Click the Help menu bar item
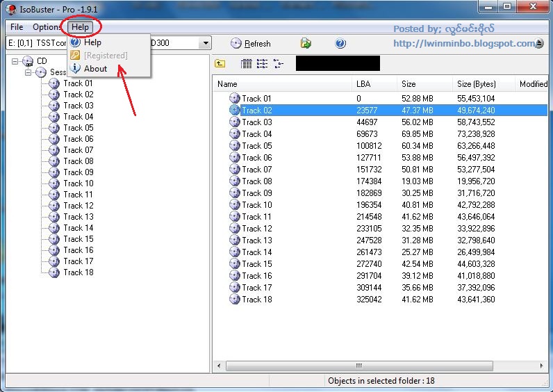553x392 pixels. pos(80,27)
